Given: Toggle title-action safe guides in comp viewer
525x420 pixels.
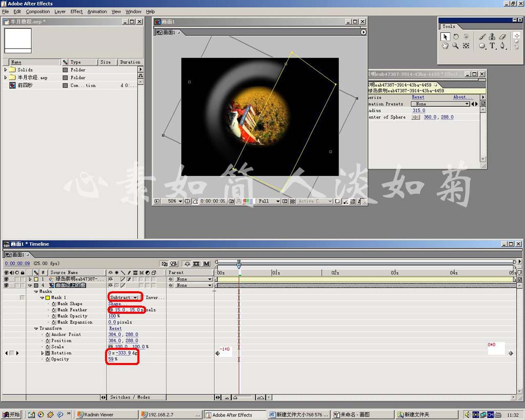Looking at the screenshot, I should [187, 202].
